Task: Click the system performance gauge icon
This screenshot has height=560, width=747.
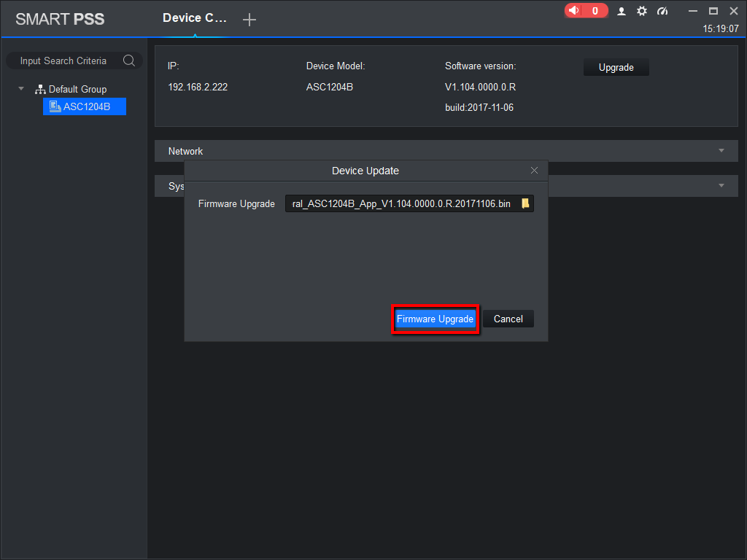Action: [662, 11]
